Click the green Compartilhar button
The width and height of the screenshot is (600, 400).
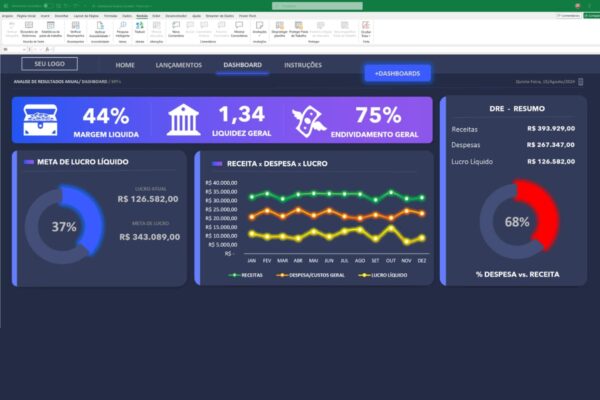592,16
